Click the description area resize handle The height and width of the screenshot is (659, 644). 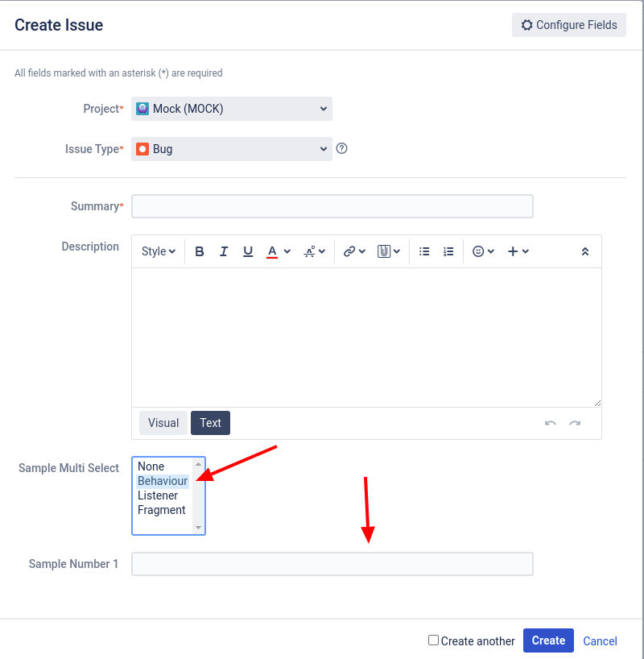coord(597,403)
